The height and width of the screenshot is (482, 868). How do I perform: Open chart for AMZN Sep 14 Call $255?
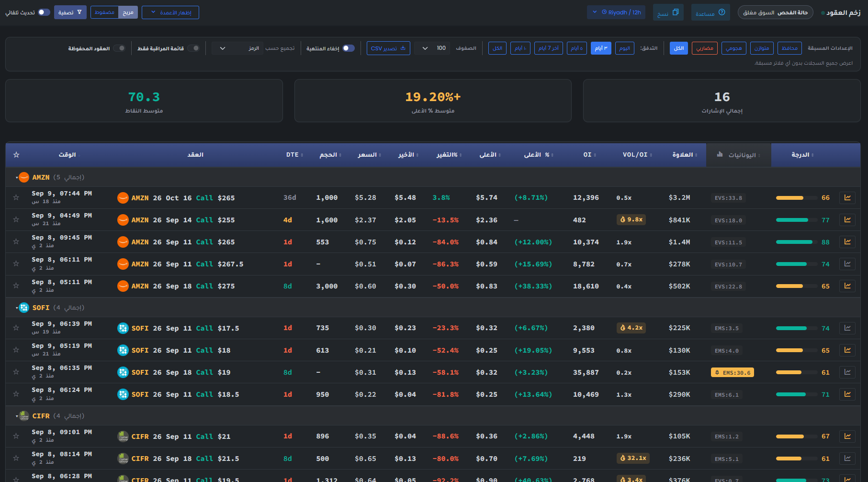pyautogui.click(x=847, y=220)
